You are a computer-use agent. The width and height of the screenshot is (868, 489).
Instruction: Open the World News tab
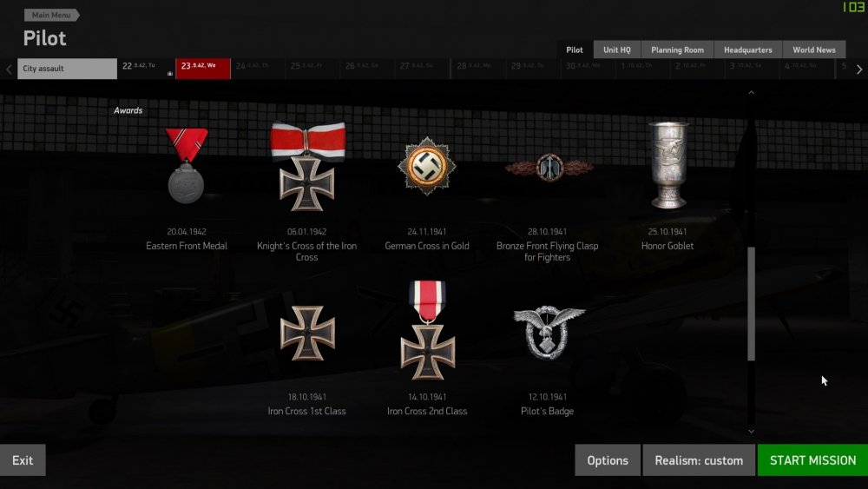pyautogui.click(x=814, y=50)
